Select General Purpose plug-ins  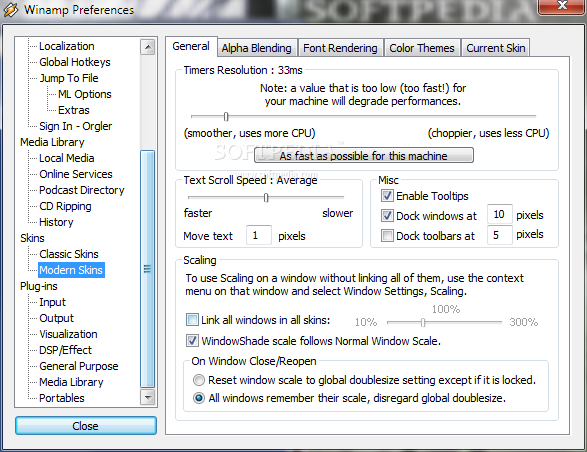pyautogui.click(x=79, y=366)
